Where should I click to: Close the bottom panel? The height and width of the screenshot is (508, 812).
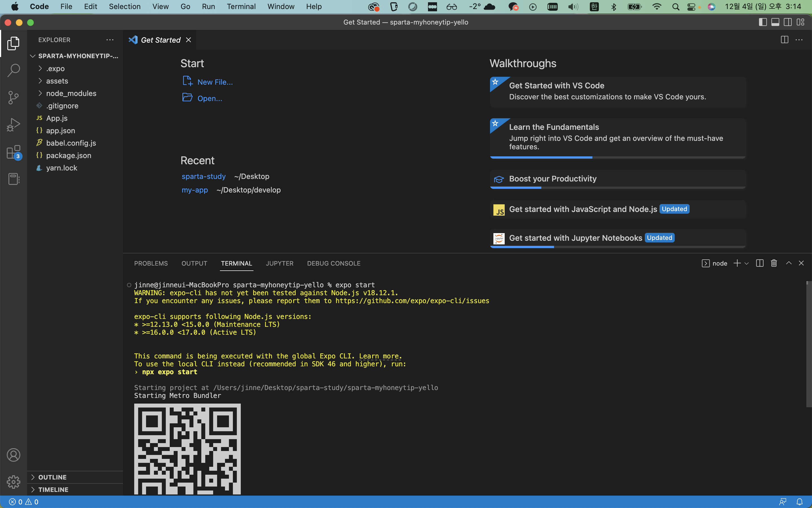[x=801, y=263]
